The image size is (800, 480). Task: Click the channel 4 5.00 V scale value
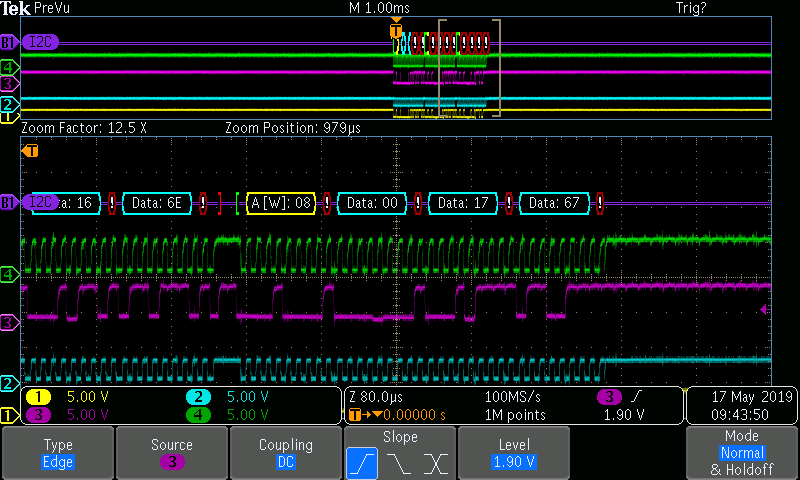[x=247, y=415]
